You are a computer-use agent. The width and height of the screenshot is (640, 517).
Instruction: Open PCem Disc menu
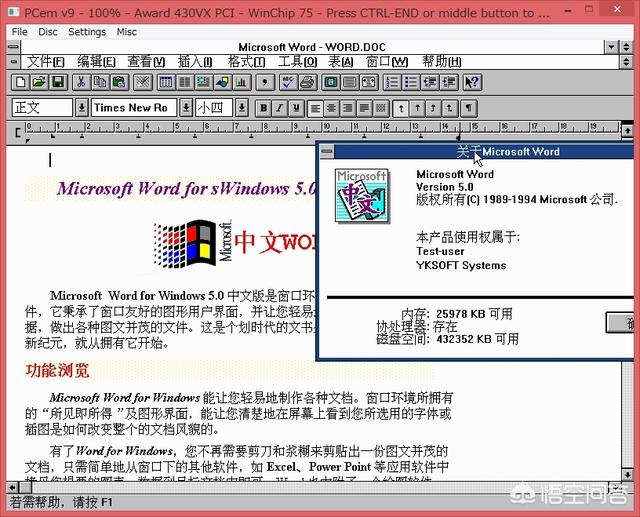(48, 32)
